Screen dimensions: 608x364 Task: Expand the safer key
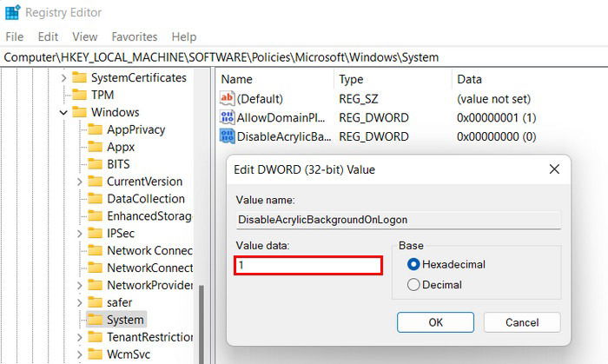(x=80, y=302)
